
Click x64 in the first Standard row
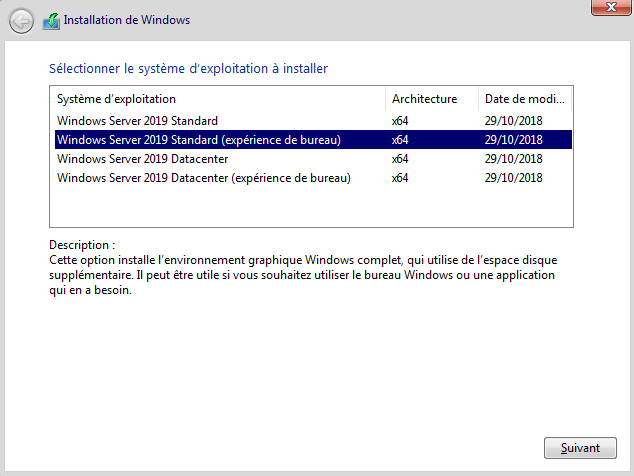point(400,121)
